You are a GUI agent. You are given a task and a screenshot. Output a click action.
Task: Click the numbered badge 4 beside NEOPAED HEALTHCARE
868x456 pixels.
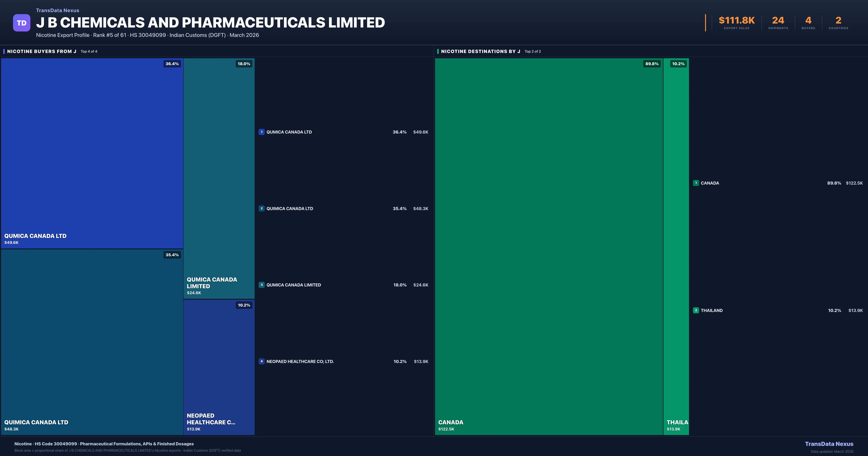point(261,361)
